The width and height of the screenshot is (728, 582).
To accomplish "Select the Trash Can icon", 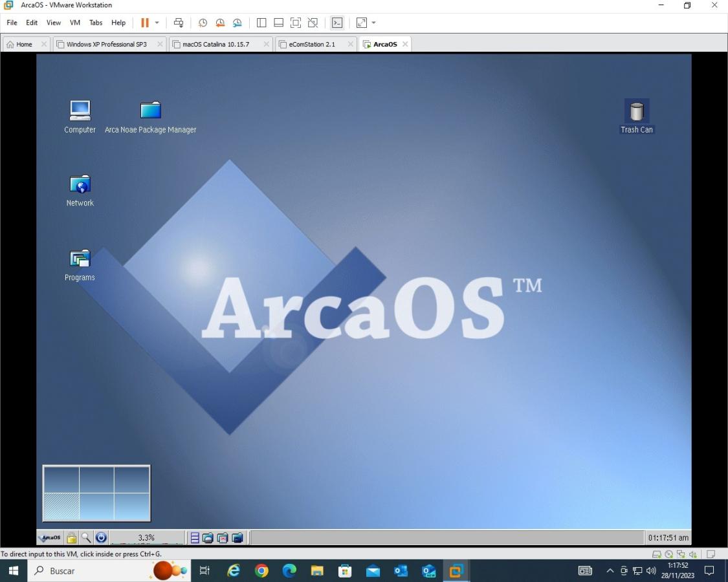I will pyautogui.click(x=637, y=112).
